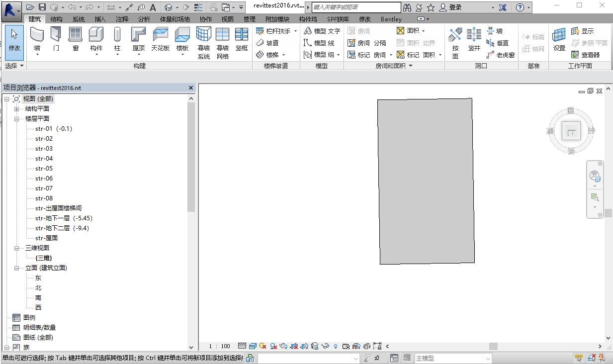Open the 选择 panel dropdown arrow

(22, 66)
